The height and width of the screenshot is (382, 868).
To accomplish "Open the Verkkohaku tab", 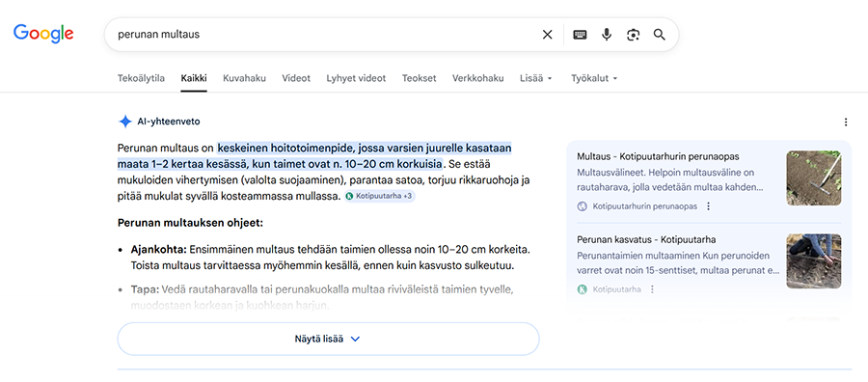I will coord(477,78).
